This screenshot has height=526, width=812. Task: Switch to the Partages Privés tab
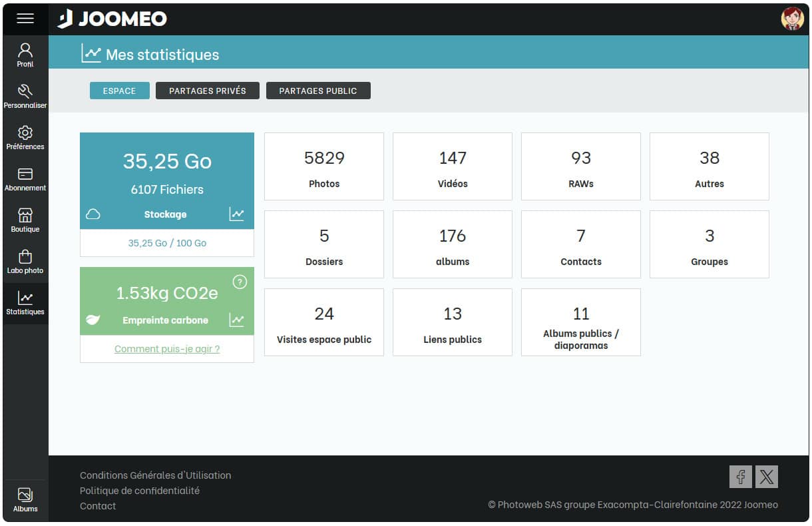(208, 91)
